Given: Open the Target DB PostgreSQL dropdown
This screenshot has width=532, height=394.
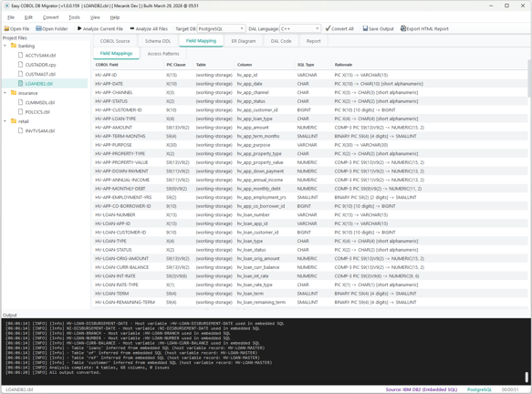Looking at the screenshot, I should [x=221, y=29].
